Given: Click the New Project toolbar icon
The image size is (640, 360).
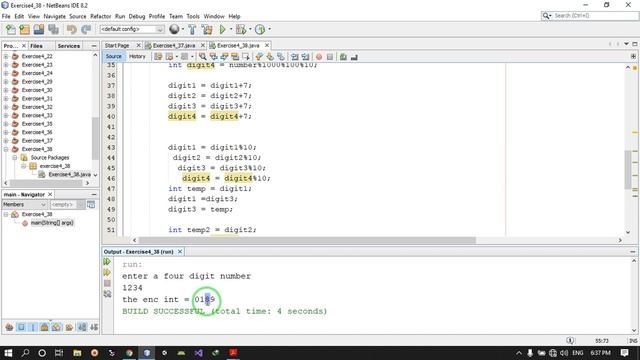Looking at the screenshot, I should (x=24, y=29).
